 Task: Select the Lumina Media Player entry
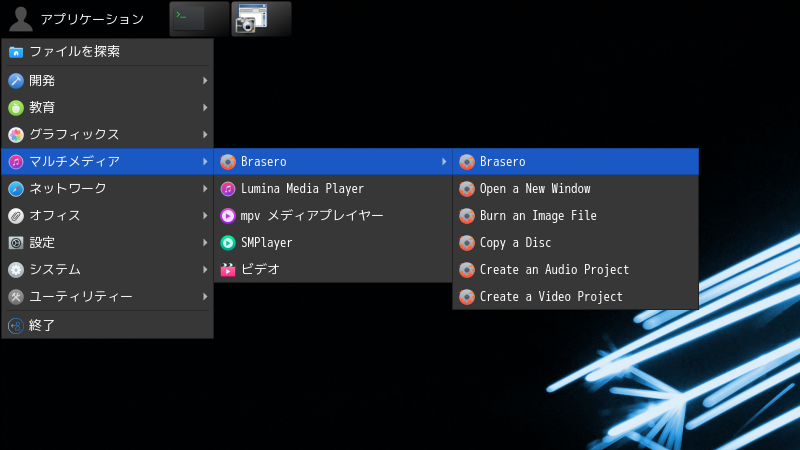pyautogui.click(x=333, y=189)
